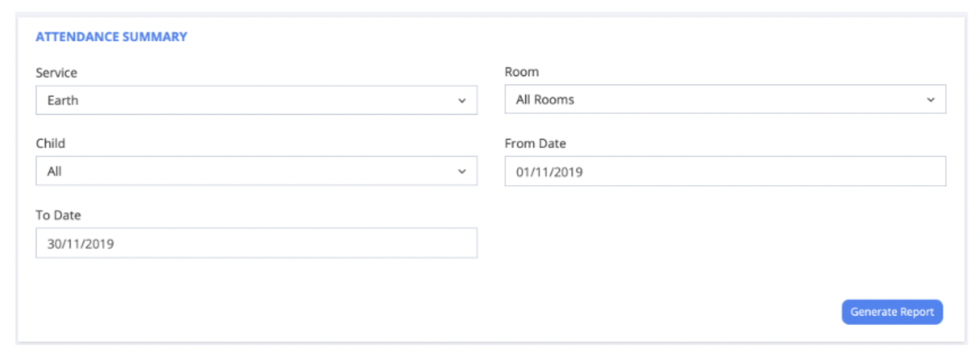The height and width of the screenshot is (355, 980).
Task: Open the Child selection dropdown
Action: point(256,171)
